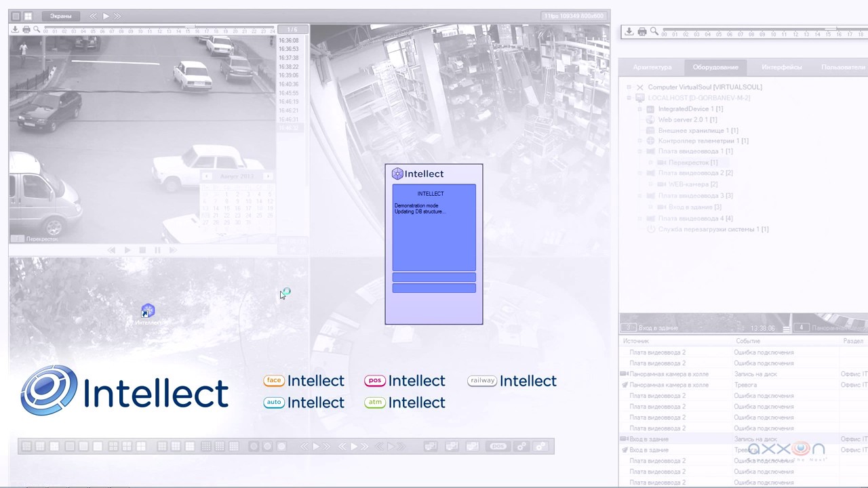Click print icon in right panel toolbar
The width and height of the screenshot is (868, 488).
pyautogui.click(x=642, y=32)
